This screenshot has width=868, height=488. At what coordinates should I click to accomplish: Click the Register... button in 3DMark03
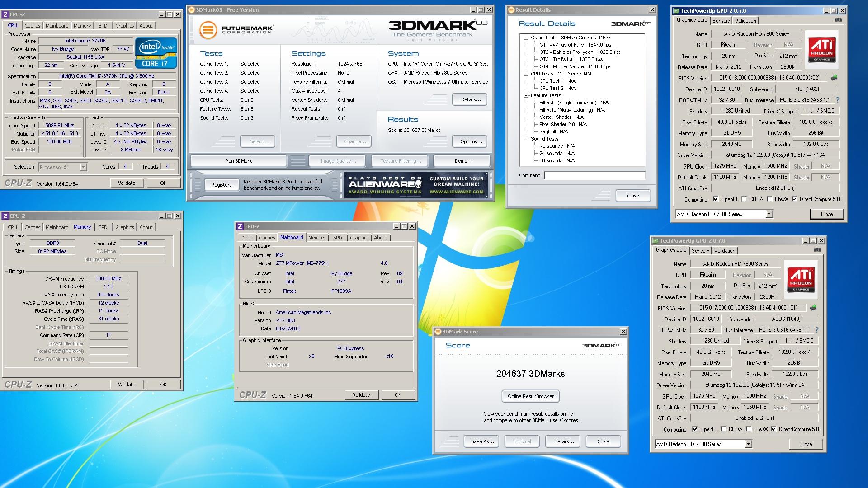[222, 185]
